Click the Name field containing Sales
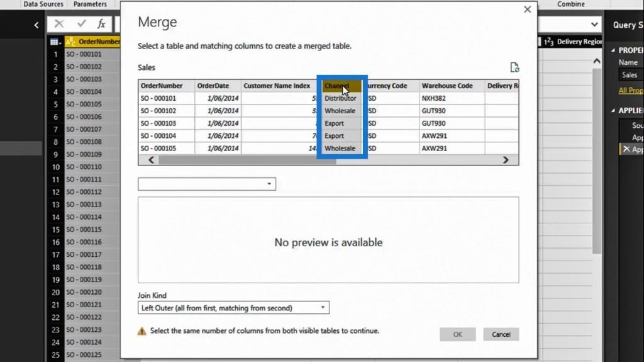The image size is (644, 362). [631, 75]
